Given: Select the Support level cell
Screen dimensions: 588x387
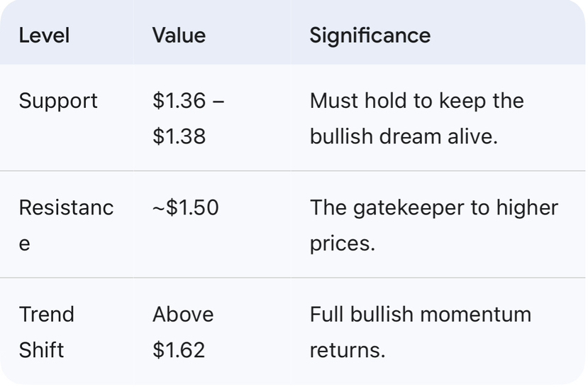Looking at the screenshot, I should pos(58,101).
